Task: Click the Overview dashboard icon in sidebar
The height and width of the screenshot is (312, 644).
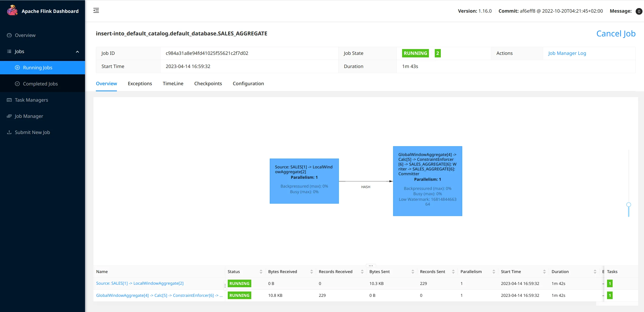Action: click(9, 35)
